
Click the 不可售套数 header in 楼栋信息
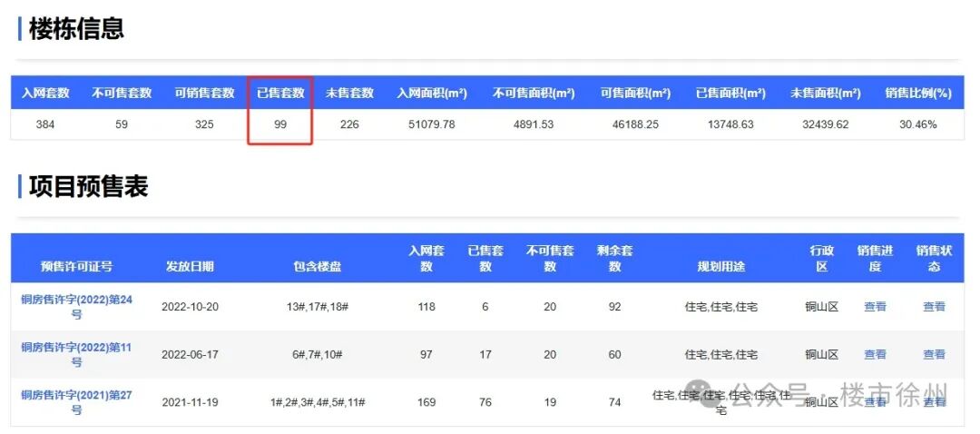(122, 94)
